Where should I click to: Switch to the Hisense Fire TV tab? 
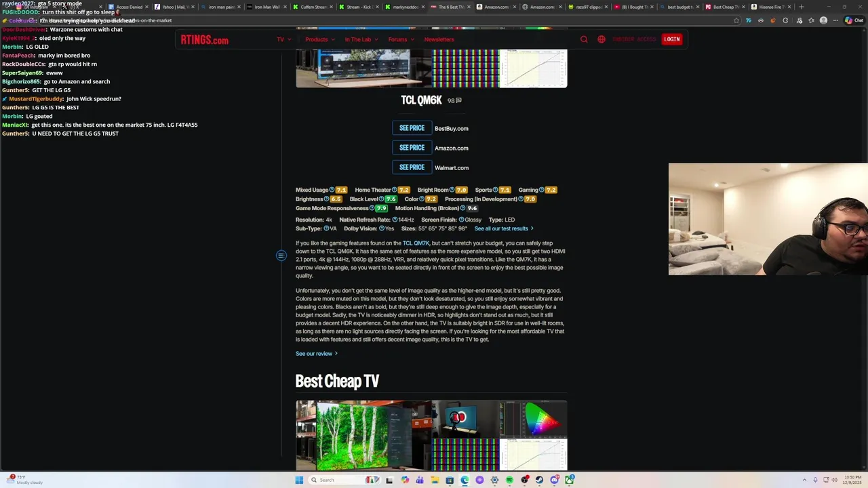pyautogui.click(x=771, y=7)
